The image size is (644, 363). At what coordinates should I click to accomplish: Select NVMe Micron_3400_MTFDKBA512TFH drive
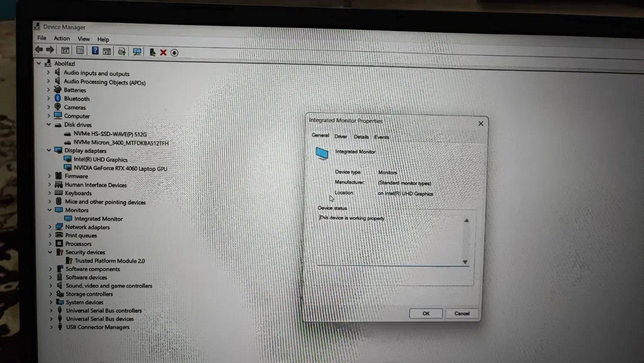pyautogui.click(x=121, y=143)
